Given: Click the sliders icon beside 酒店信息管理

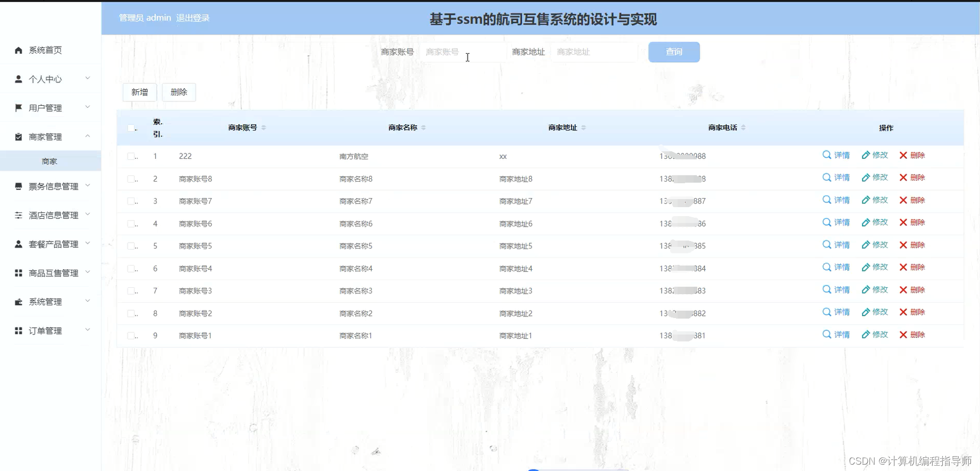Looking at the screenshot, I should pyautogui.click(x=19, y=215).
